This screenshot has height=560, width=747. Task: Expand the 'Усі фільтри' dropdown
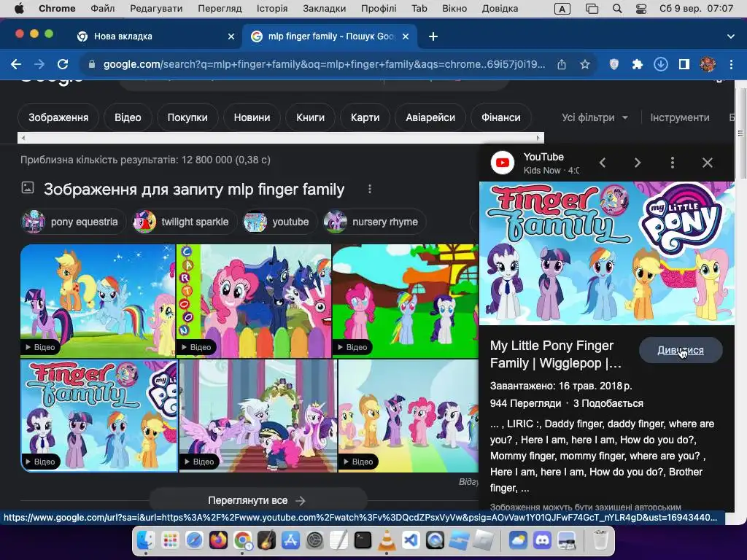click(595, 117)
